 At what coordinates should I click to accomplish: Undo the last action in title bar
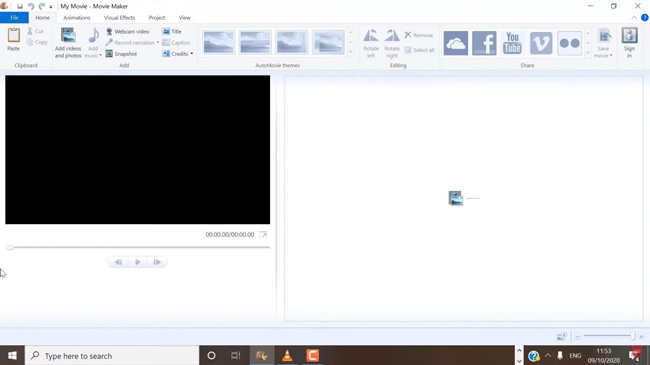coord(31,6)
